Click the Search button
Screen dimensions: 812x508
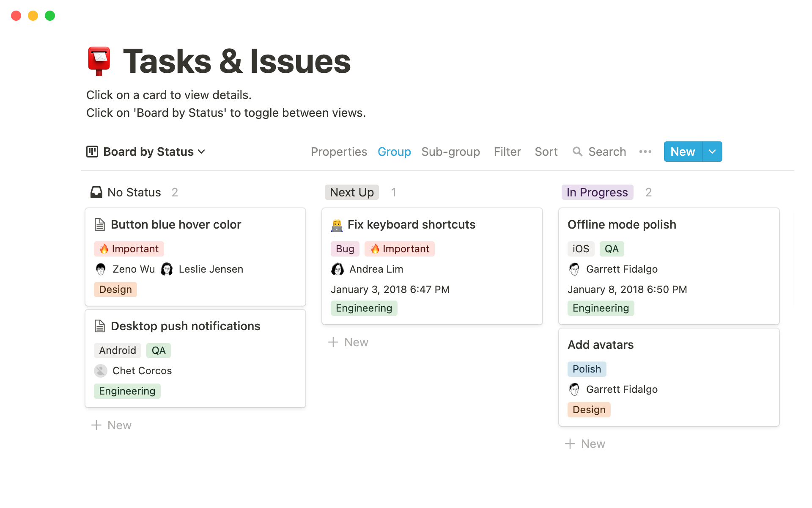[x=599, y=152]
